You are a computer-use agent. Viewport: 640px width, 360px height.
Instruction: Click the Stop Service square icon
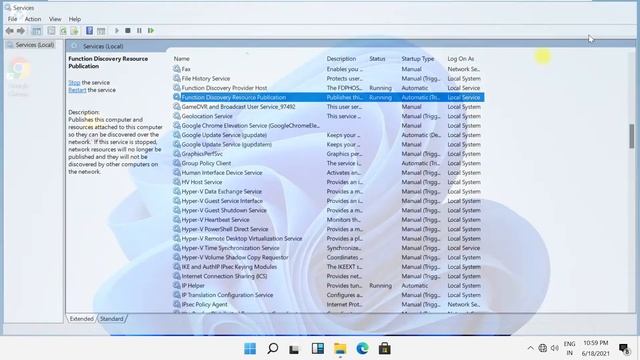click(128, 31)
